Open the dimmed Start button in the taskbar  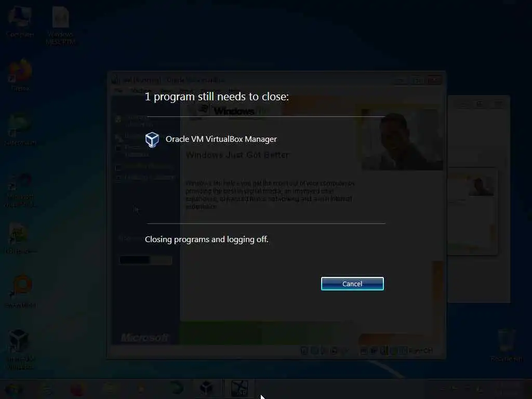(x=13, y=389)
